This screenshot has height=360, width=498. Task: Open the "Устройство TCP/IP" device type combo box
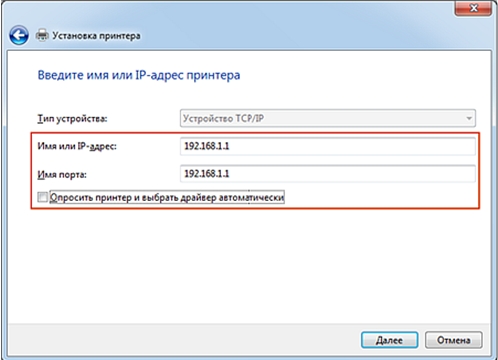coord(328,118)
